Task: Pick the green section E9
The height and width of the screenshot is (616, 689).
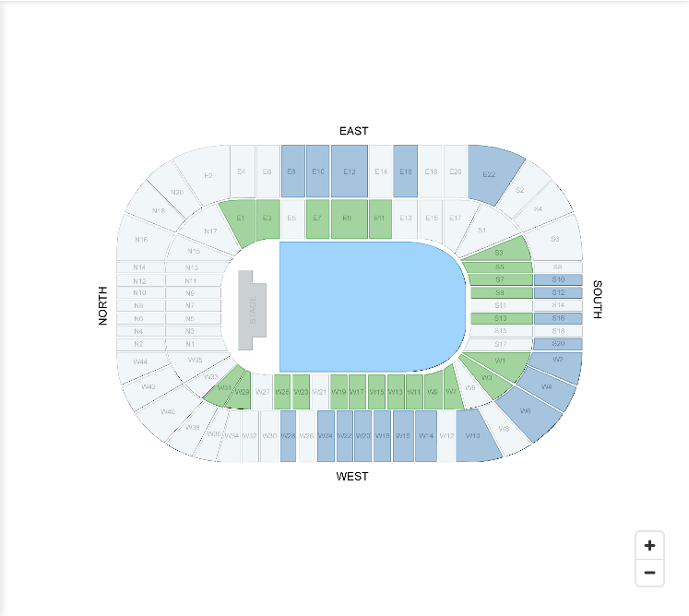Action: point(349,219)
